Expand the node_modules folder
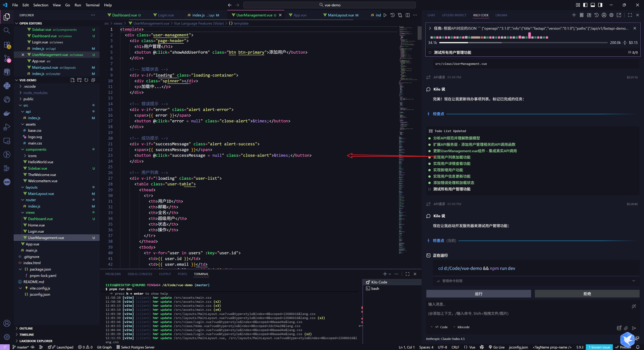The height and width of the screenshot is (350, 644). point(35,93)
